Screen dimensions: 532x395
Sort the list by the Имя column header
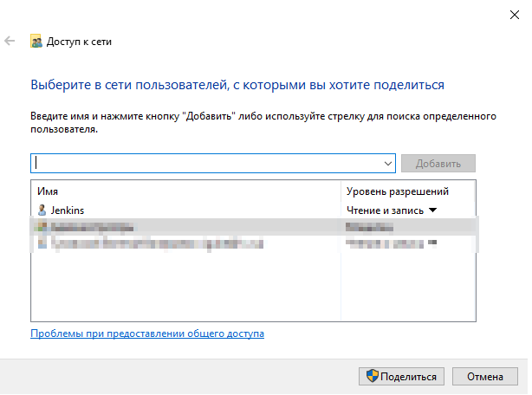(x=186, y=191)
